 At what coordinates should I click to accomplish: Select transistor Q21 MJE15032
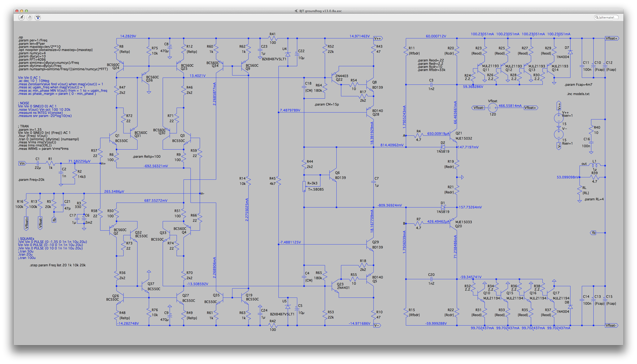point(453,136)
